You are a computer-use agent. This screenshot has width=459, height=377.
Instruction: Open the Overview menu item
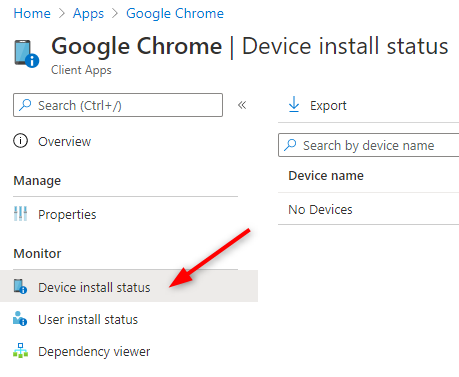pos(64,141)
